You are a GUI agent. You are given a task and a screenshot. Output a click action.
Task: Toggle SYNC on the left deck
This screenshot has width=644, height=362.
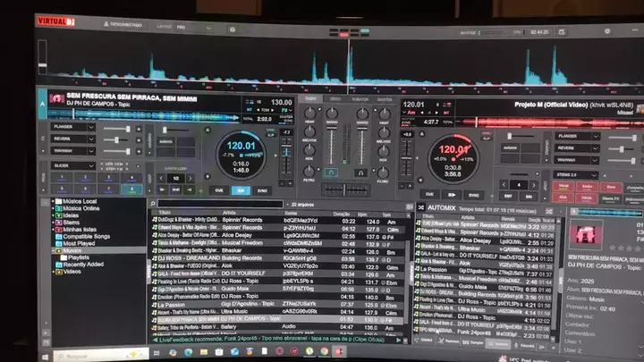point(263,190)
